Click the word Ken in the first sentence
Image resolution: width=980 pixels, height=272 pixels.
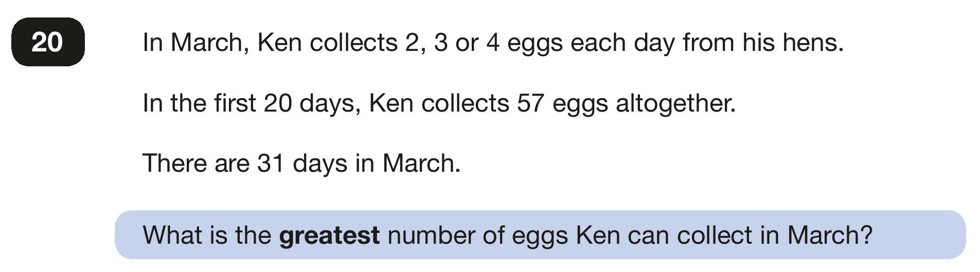point(279,42)
